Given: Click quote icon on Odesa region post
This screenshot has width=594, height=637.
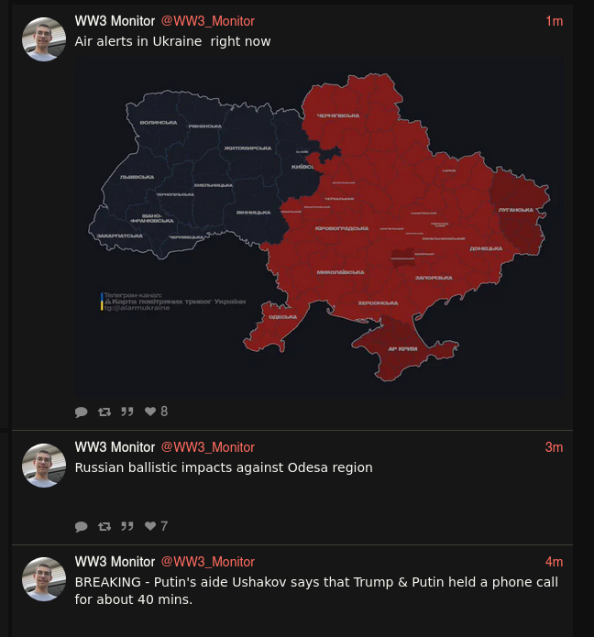Looking at the screenshot, I should tap(127, 527).
